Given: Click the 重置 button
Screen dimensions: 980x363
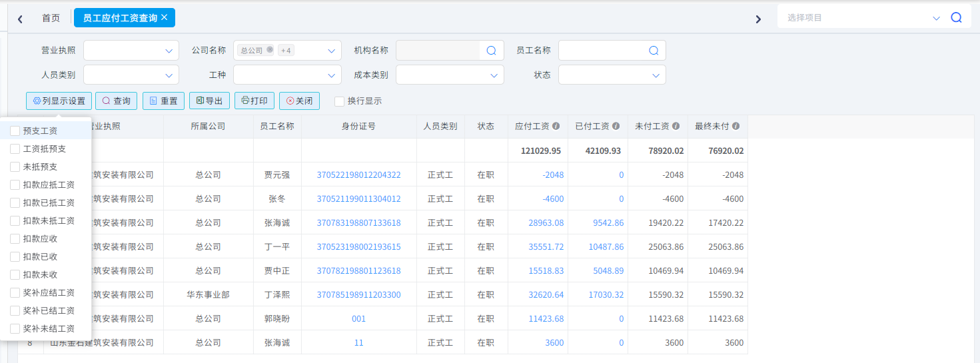Looking at the screenshot, I should (163, 101).
